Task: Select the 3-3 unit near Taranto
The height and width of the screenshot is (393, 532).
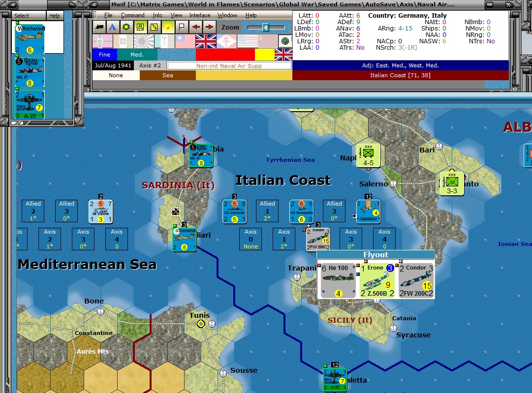Action: [452, 183]
